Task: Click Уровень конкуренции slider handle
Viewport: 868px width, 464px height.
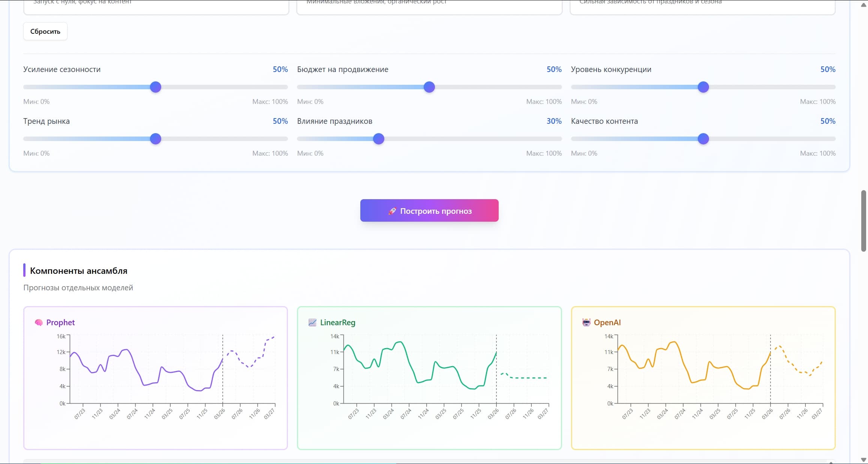Action: [x=703, y=87]
